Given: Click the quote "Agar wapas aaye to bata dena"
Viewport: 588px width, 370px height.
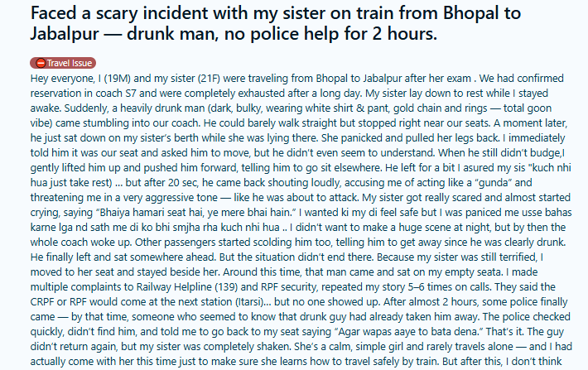Looking at the screenshot, I should (x=441, y=329).
